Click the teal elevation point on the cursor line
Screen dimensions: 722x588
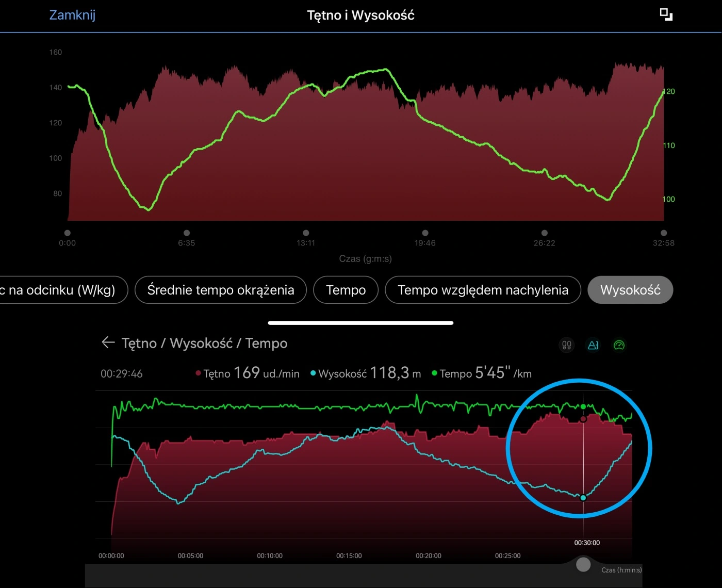(583, 498)
